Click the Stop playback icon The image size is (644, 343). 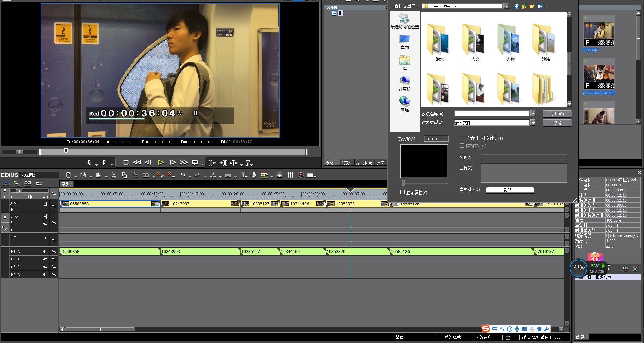click(126, 163)
